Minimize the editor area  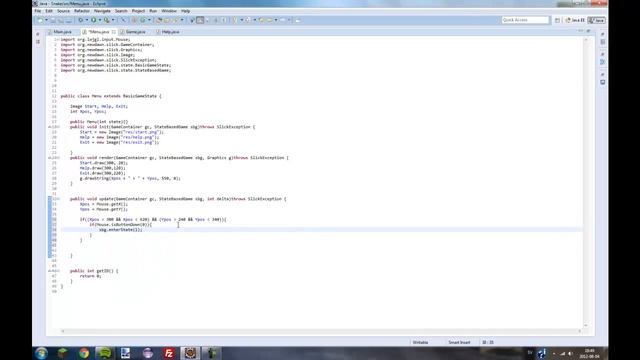[x=580, y=31]
